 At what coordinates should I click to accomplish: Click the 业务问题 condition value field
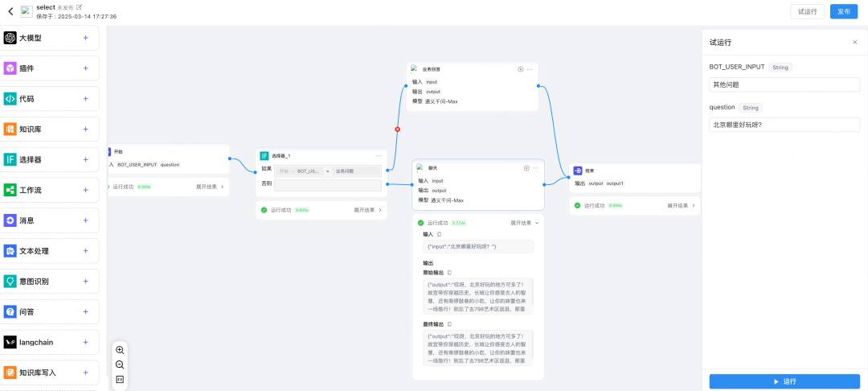click(357, 171)
